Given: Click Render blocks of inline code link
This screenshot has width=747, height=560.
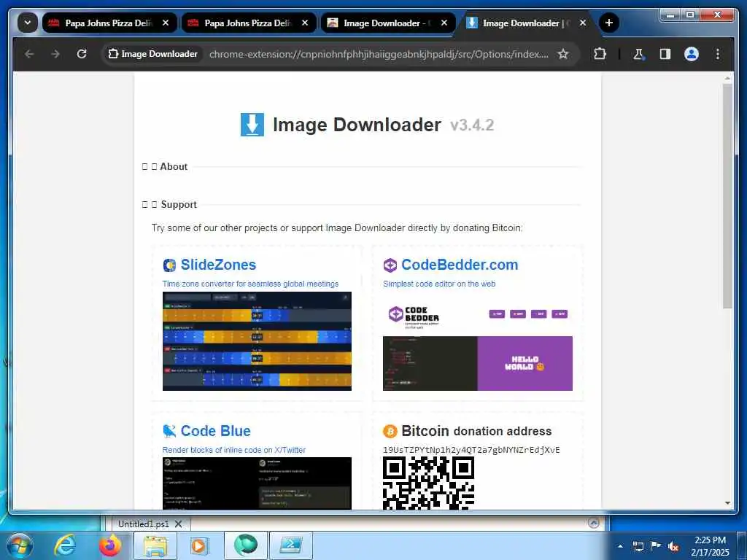Looking at the screenshot, I should point(234,450).
